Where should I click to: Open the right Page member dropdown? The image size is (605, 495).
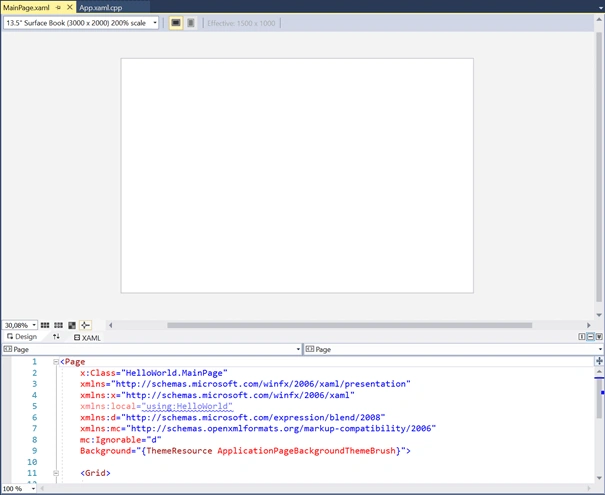pos(454,349)
